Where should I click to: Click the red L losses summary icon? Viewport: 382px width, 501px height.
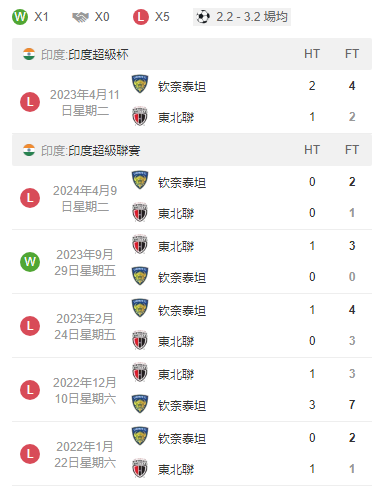click(141, 17)
